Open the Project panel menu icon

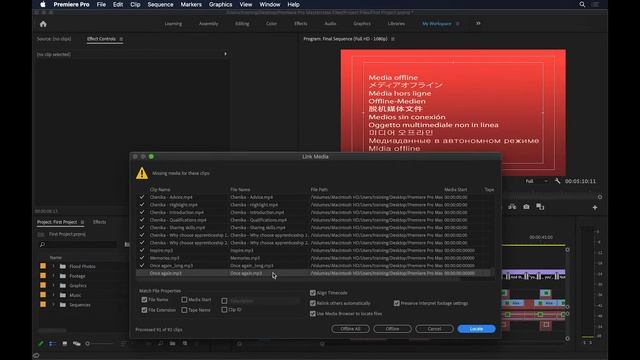[82, 222]
